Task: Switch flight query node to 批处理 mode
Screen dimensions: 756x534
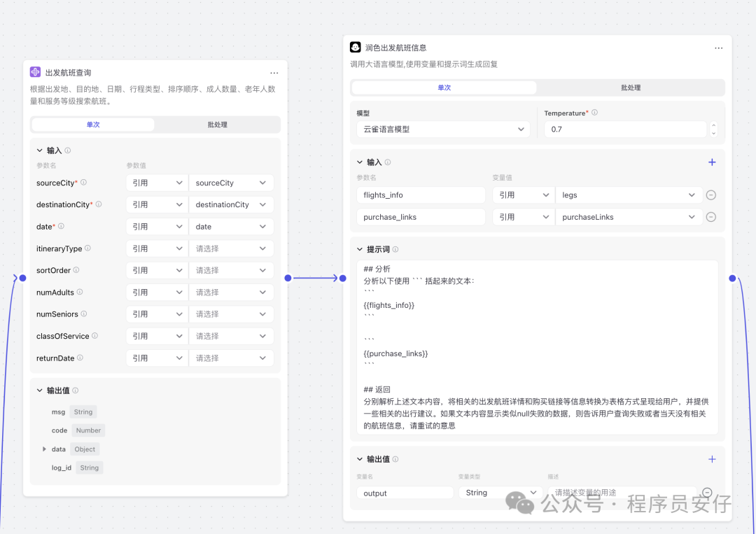Action: (x=217, y=125)
